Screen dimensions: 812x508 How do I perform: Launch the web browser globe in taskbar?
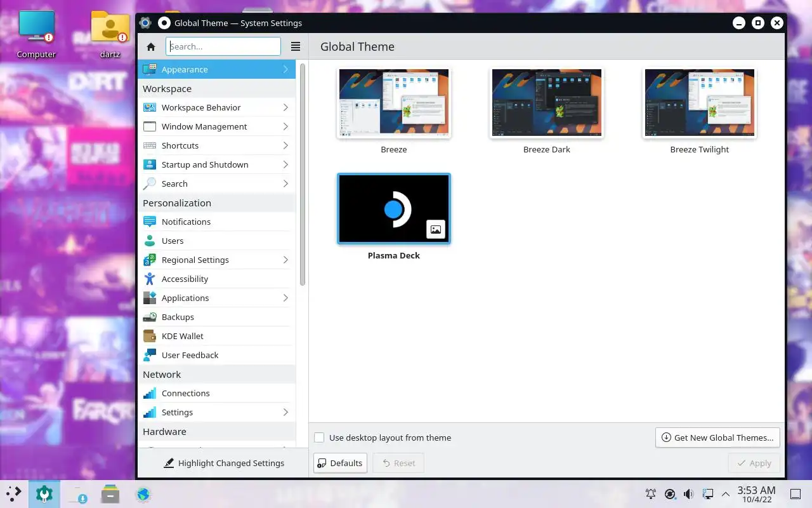[143, 493]
